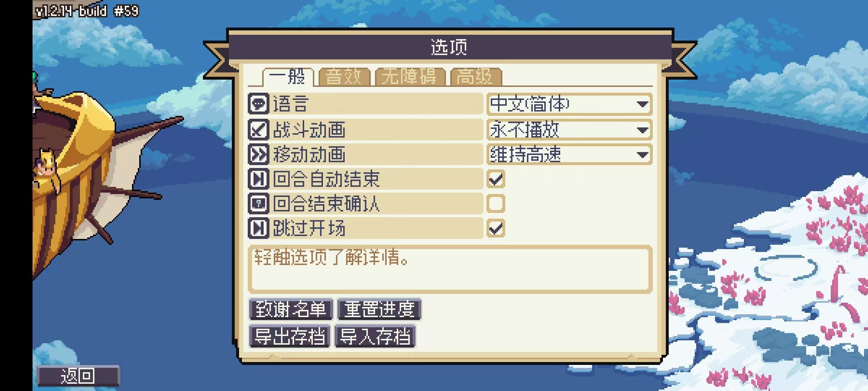Switch to the 音效 tab
This screenshot has width=868, height=391.
(x=344, y=77)
